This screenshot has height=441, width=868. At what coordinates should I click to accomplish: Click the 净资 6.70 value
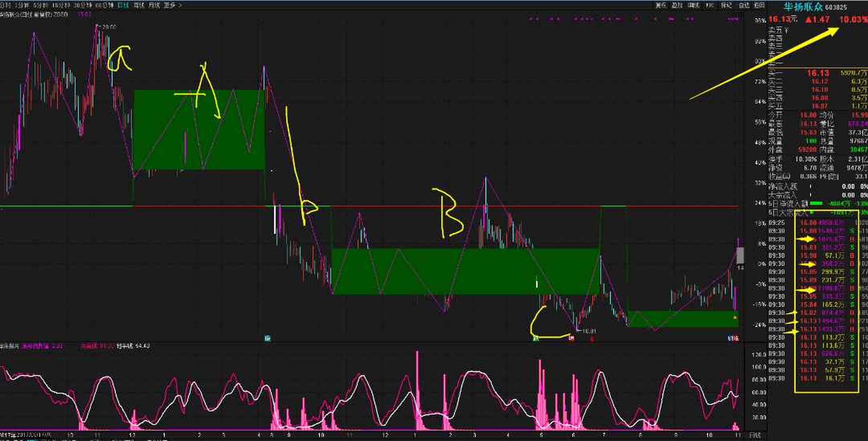(810, 168)
